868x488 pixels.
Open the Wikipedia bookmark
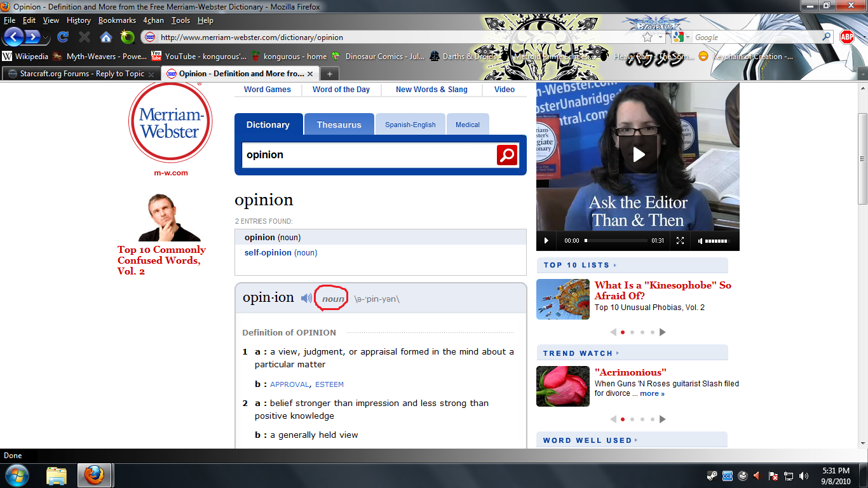click(25, 57)
